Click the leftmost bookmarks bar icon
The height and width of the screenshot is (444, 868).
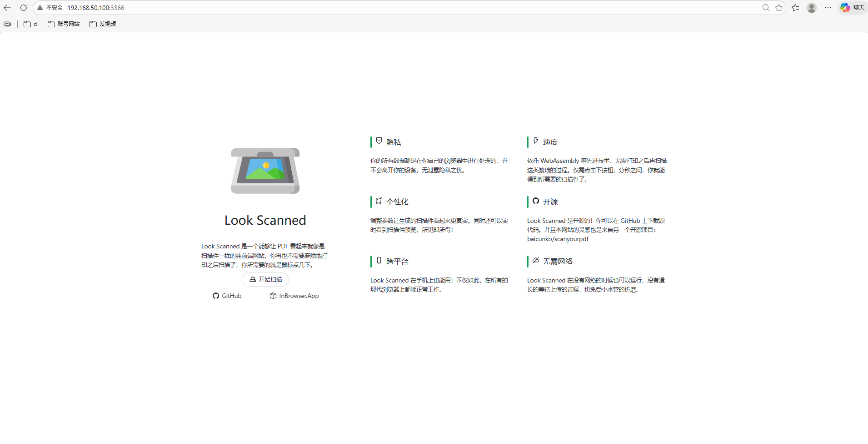click(7, 24)
